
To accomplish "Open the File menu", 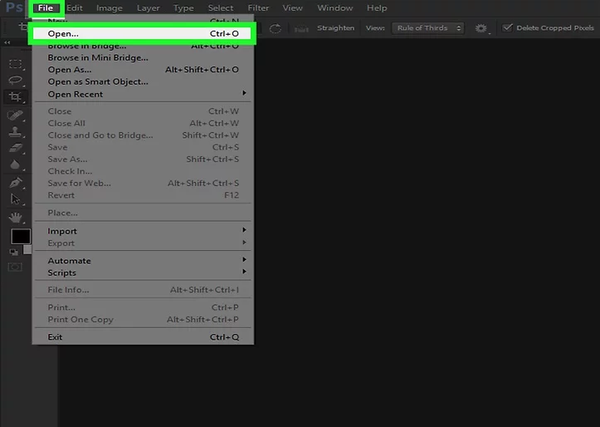I will (46, 8).
